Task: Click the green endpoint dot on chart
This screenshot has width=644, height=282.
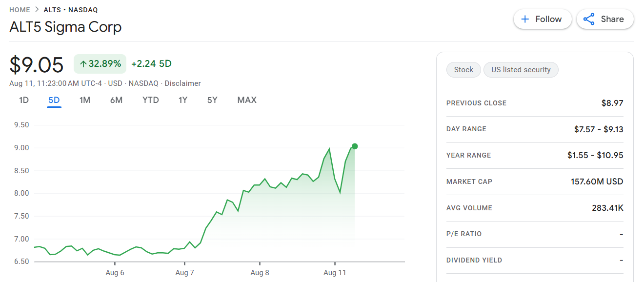Action: pyautogui.click(x=355, y=146)
